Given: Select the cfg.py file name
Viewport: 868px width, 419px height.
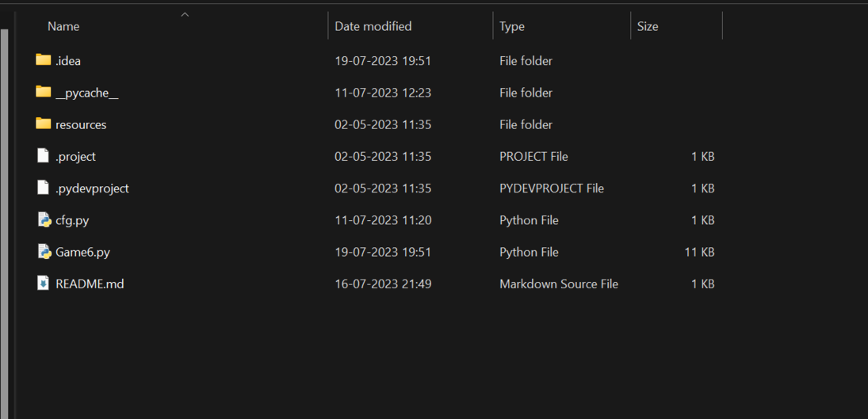Looking at the screenshot, I should (x=72, y=220).
